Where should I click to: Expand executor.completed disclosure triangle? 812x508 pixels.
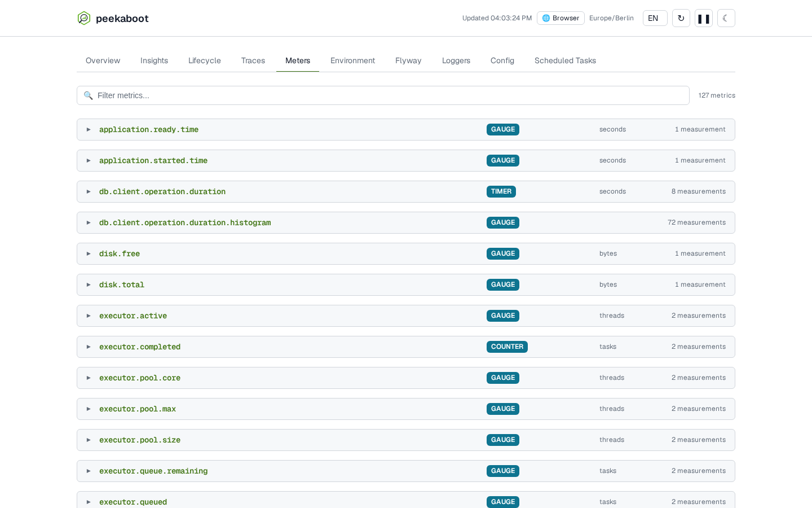coord(89,347)
